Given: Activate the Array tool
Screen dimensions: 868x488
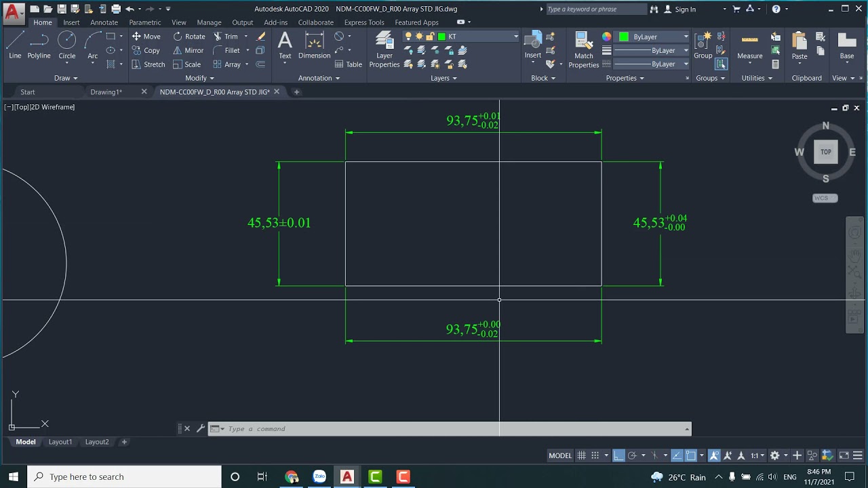Looking at the screenshot, I should (x=226, y=64).
